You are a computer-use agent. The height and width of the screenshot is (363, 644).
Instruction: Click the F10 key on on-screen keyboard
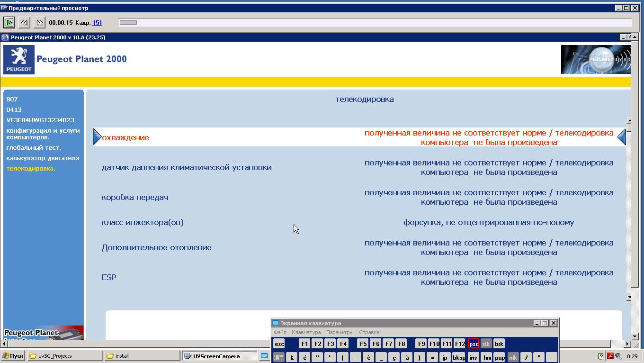click(434, 344)
